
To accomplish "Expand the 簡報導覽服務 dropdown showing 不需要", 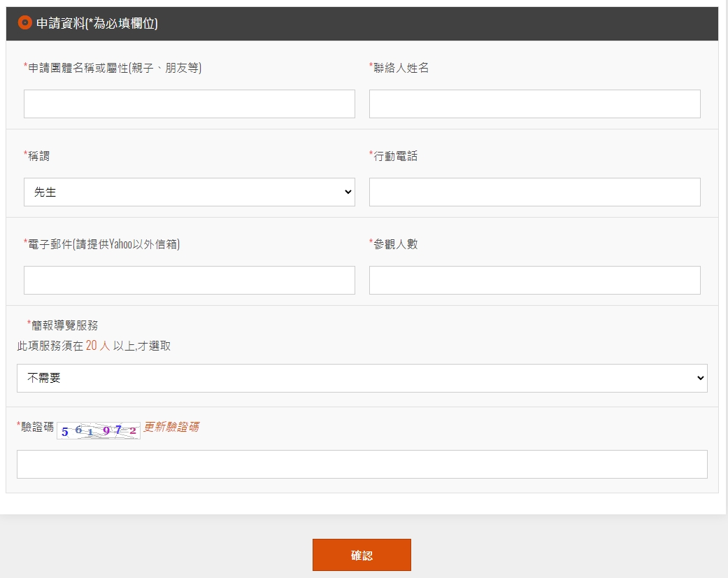I will 362,379.
